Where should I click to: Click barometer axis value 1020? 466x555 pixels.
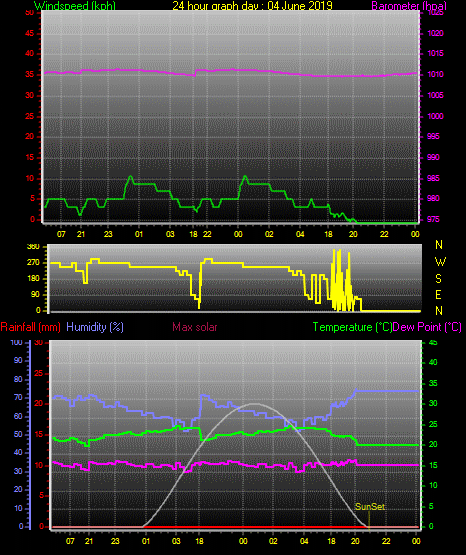click(436, 33)
